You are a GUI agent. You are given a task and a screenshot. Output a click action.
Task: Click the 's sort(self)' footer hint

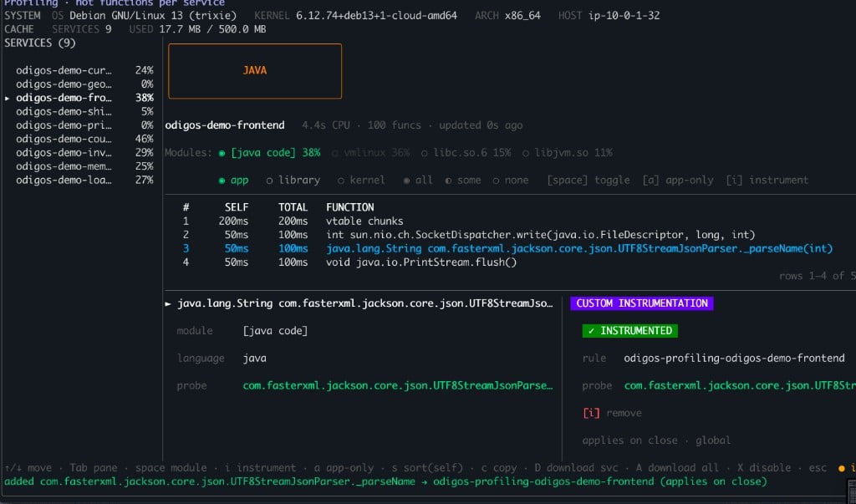[427, 467]
